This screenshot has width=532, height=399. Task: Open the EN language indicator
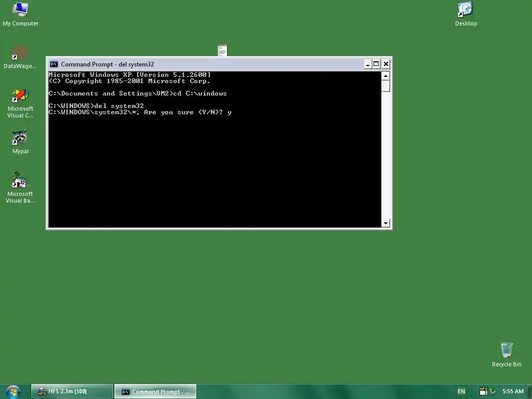(461, 391)
